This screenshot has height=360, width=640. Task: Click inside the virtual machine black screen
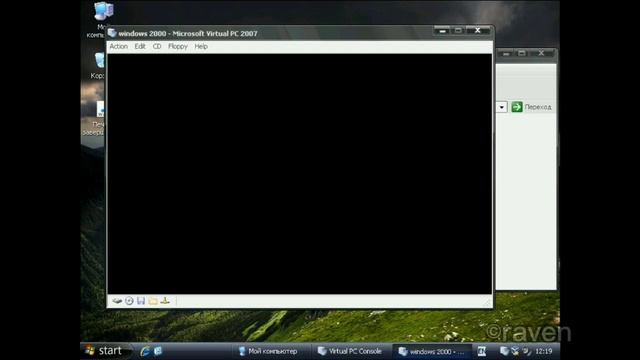[300, 174]
